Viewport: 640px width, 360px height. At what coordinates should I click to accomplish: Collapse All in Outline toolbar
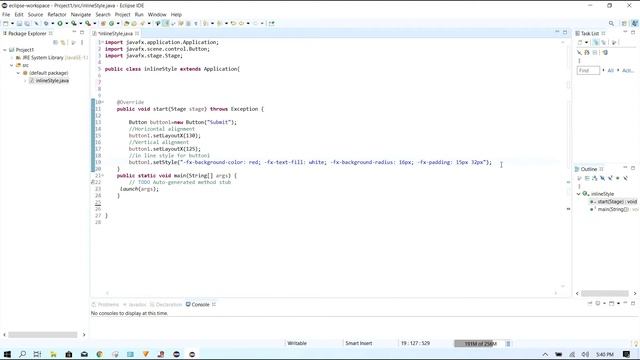coord(587,178)
